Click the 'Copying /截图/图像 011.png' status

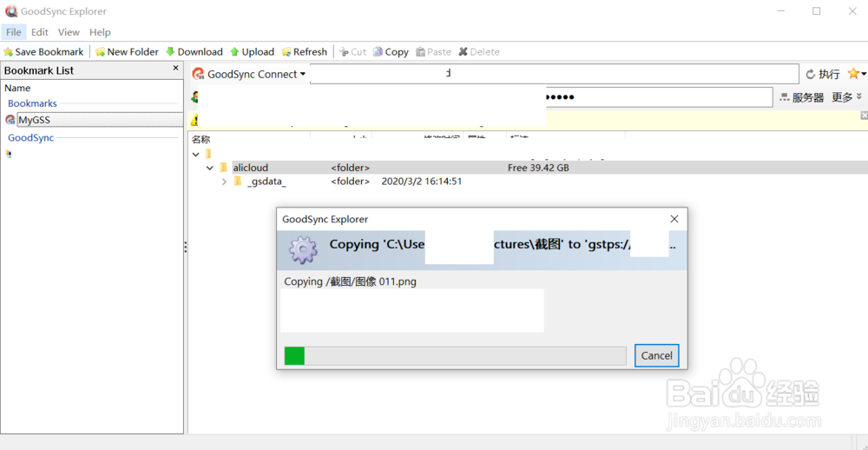pyautogui.click(x=350, y=281)
